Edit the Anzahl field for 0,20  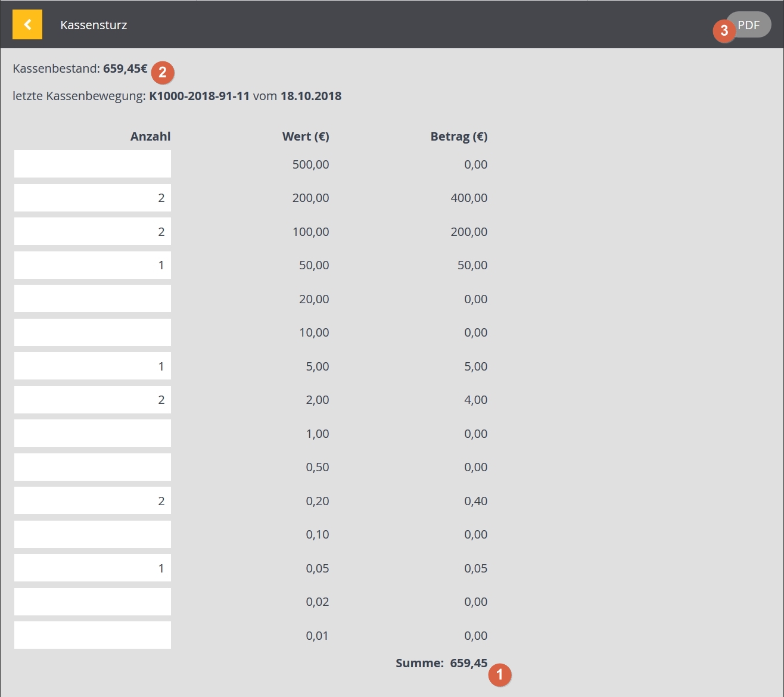(x=92, y=500)
